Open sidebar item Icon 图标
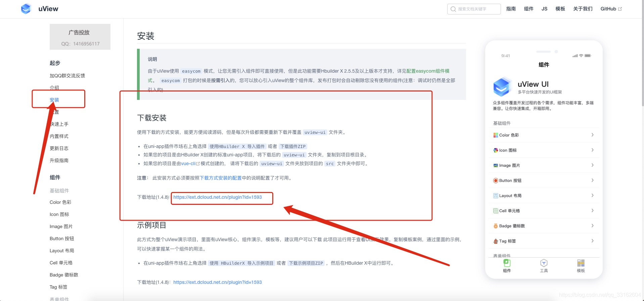The image size is (644, 301). click(x=59, y=215)
